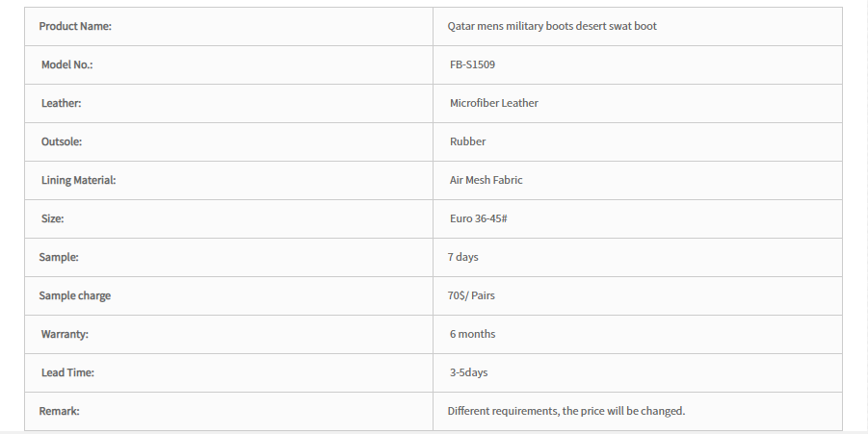Click the 70$/ Pairs value
This screenshot has height=434, width=868.
pos(471,295)
